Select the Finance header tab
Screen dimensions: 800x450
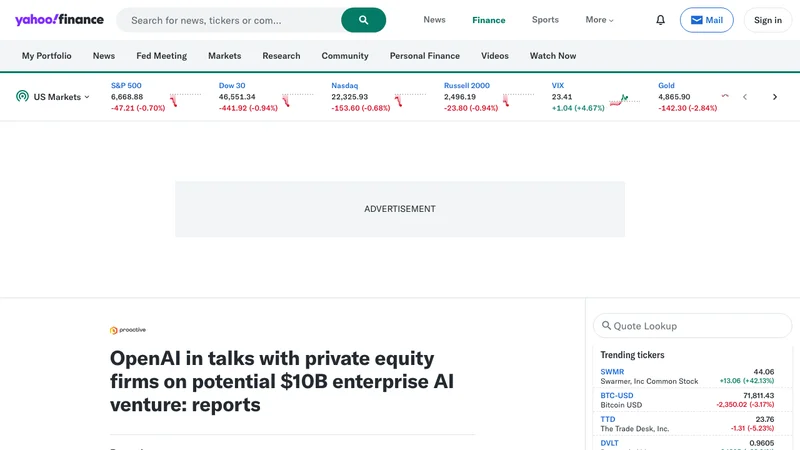click(489, 20)
